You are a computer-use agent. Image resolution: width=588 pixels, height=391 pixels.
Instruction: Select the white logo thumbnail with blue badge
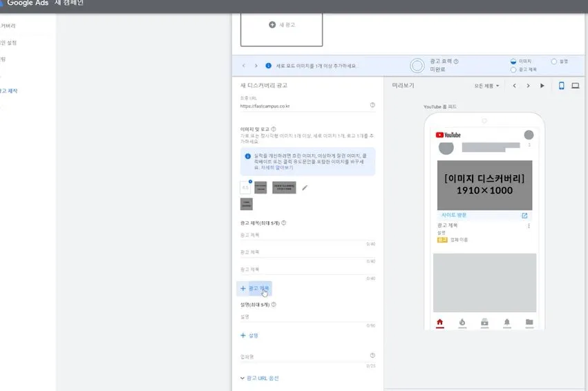coord(245,187)
